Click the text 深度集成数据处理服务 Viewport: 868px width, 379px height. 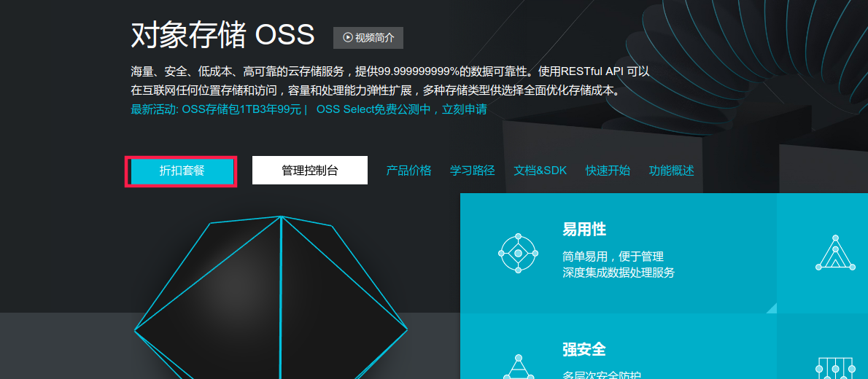[619, 272]
